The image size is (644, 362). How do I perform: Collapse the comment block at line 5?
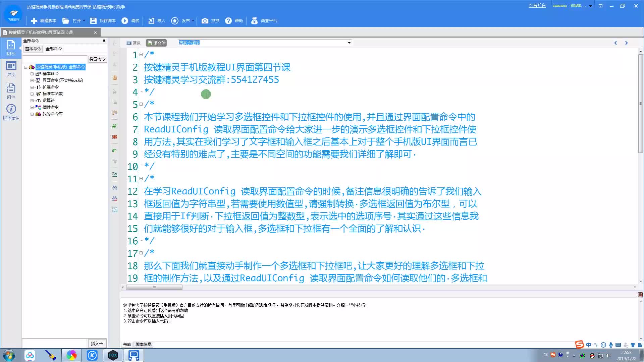coord(141,104)
